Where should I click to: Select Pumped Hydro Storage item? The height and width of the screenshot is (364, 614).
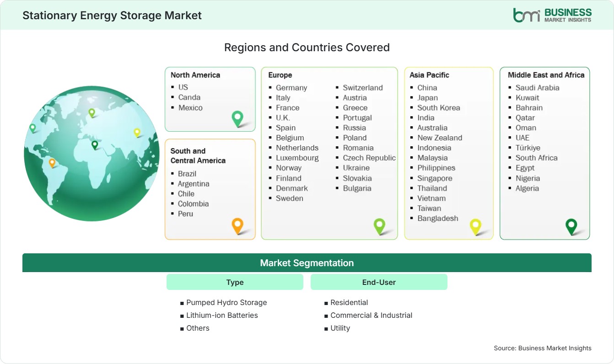(226, 302)
